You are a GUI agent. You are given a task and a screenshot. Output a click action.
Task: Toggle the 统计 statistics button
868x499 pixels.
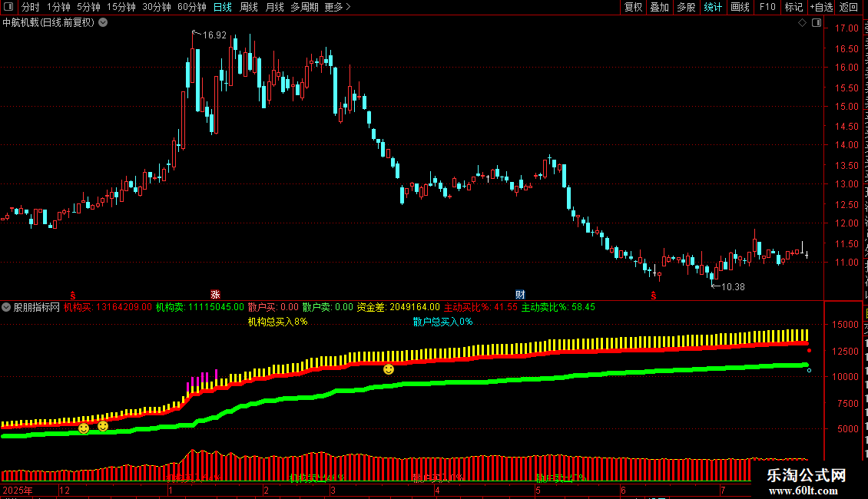tap(712, 7)
